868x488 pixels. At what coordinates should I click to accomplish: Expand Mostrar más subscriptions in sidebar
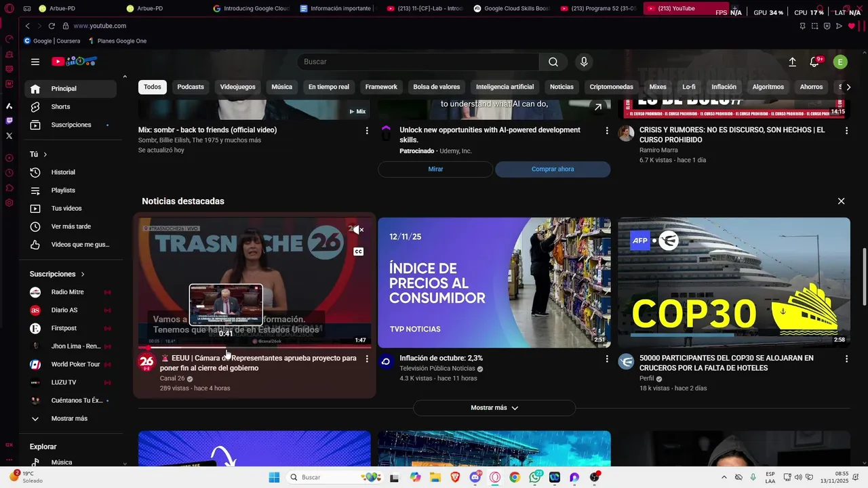coord(71,419)
